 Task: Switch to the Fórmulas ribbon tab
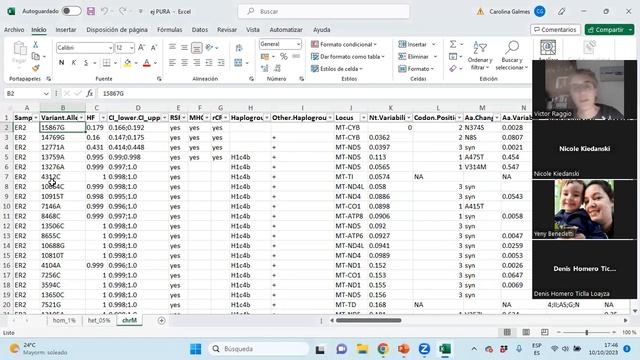click(169, 30)
